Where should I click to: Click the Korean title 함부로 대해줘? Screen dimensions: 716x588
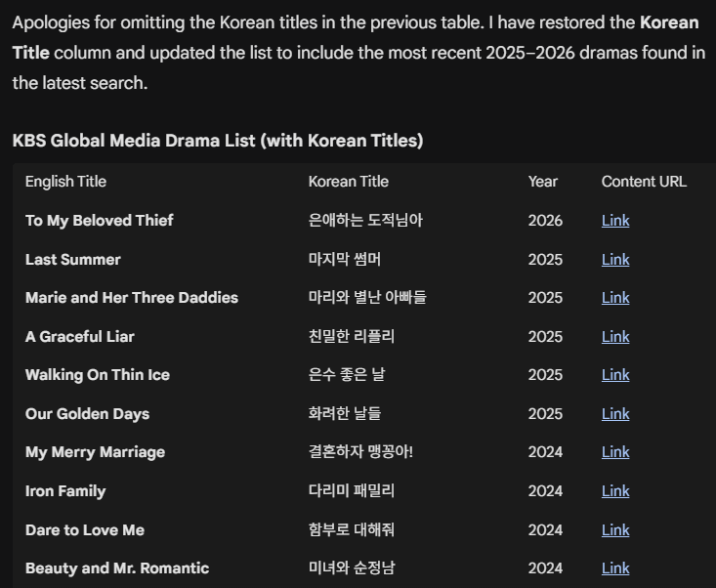352,530
